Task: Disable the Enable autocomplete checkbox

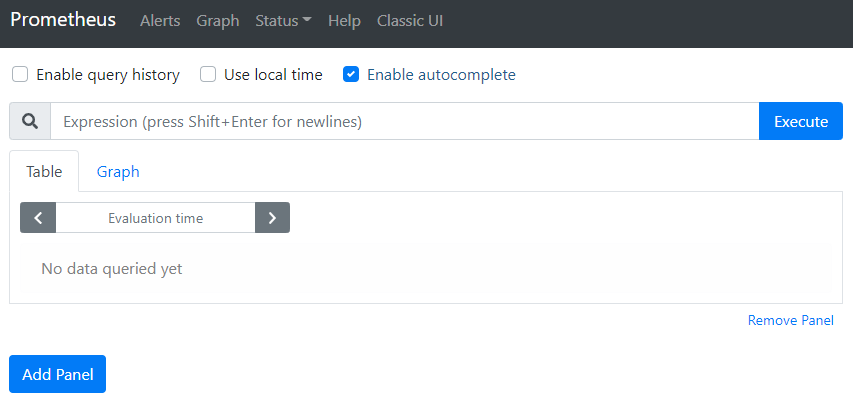Action: 351,74
